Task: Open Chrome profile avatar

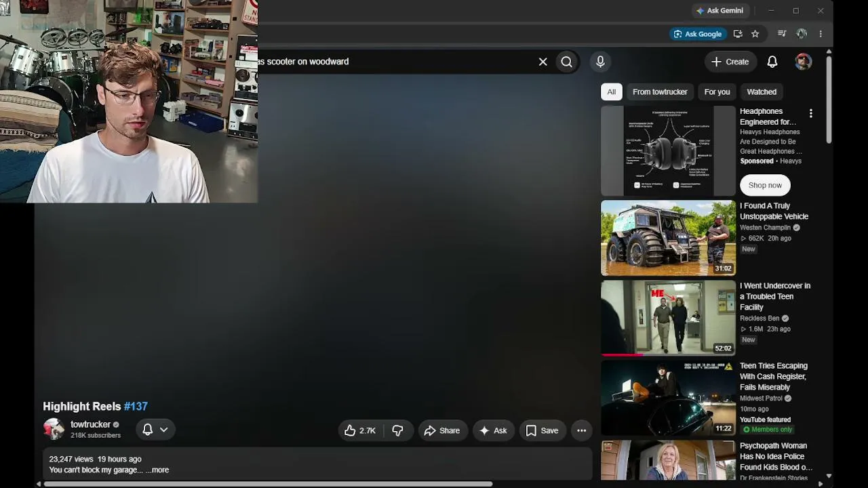Action: (802, 34)
